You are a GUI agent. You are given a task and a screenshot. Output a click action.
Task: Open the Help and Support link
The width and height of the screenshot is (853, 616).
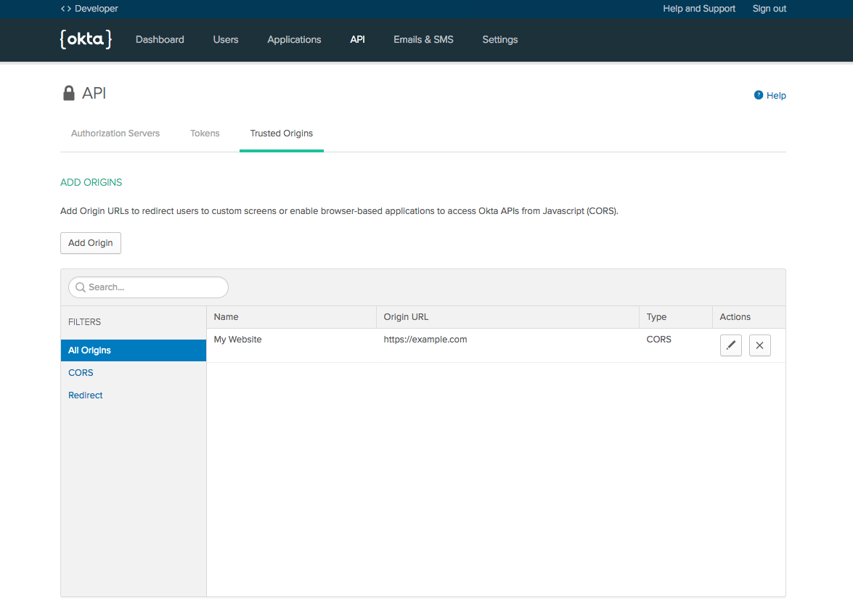point(699,9)
